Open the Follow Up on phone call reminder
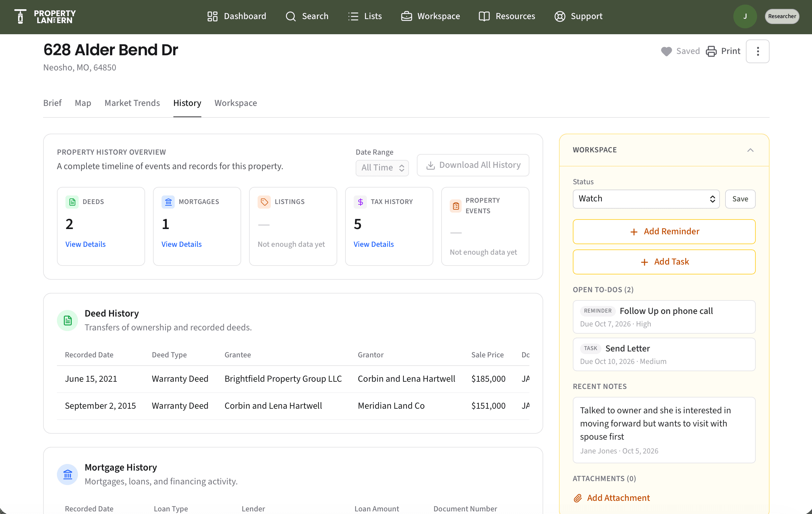 point(664,317)
